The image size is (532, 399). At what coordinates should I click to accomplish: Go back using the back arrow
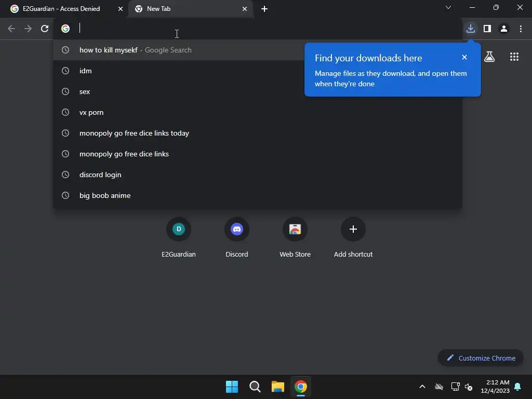(x=11, y=29)
